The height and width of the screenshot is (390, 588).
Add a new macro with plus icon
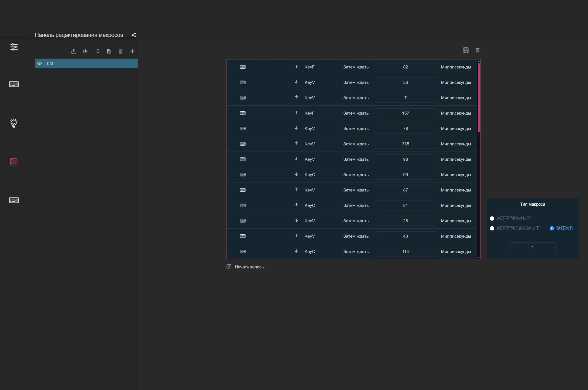pyautogui.click(x=132, y=51)
